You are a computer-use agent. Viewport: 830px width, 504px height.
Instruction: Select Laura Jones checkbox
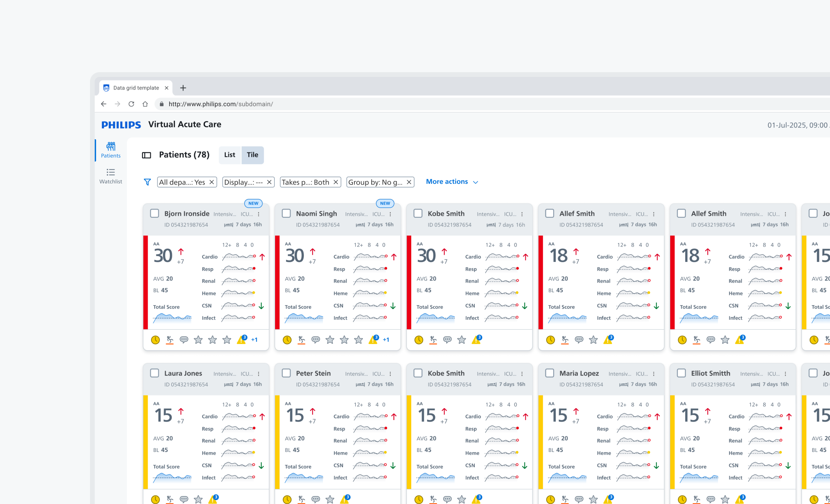click(155, 373)
